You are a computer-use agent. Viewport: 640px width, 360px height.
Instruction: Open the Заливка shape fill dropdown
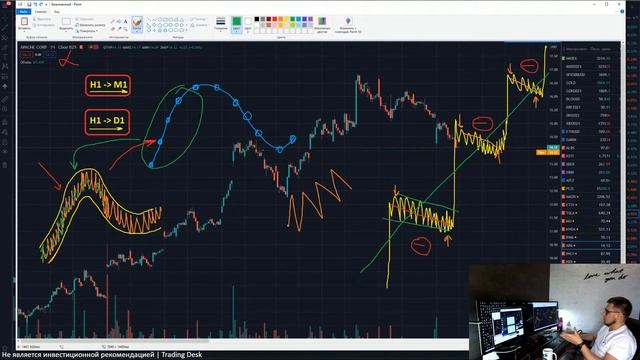pyautogui.click(x=199, y=25)
